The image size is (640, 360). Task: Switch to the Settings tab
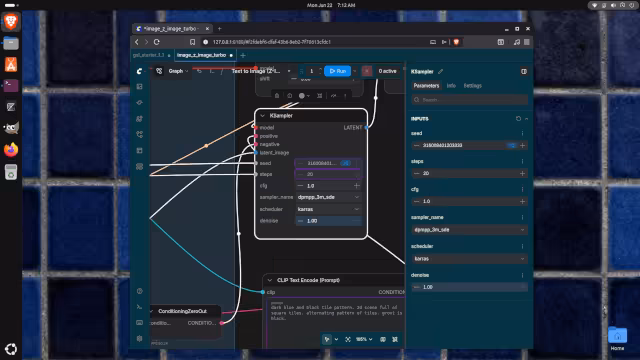(x=473, y=86)
